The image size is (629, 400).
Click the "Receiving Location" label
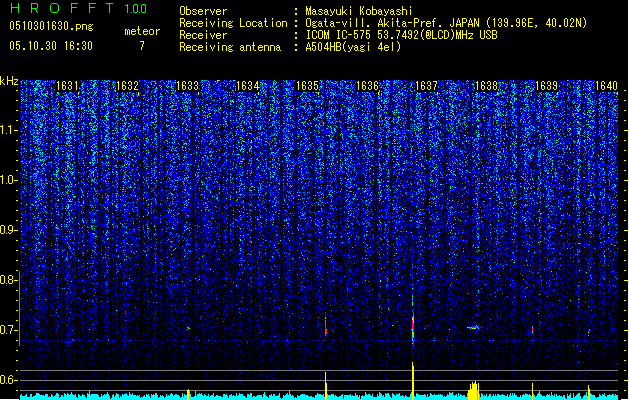tap(233, 23)
